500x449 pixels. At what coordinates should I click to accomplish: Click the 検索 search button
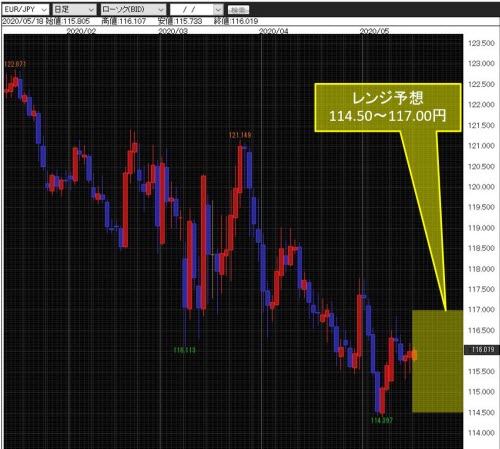(x=238, y=10)
